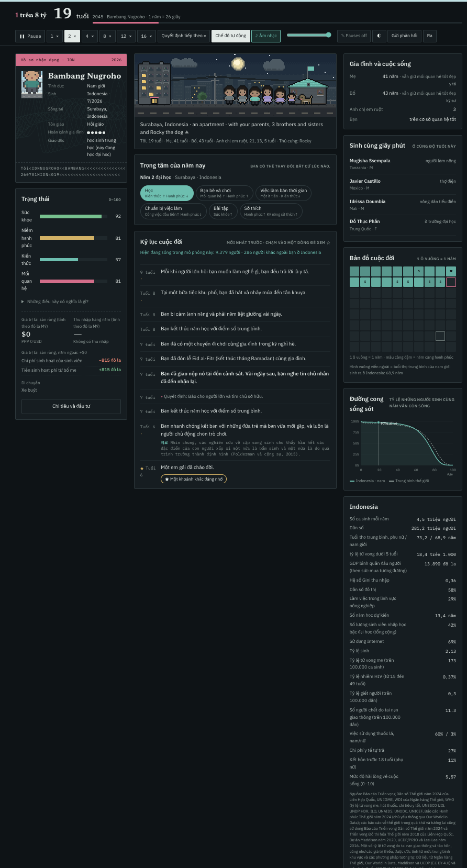467x868 pixels.
Task: Open Quyết định tiếp theo » decision
Action: coord(183,36)
